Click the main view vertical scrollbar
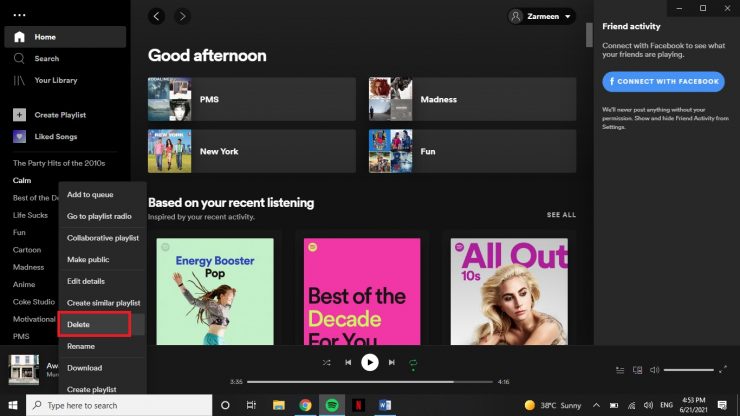This screenshot has height=416, width=740. point(589,35)
